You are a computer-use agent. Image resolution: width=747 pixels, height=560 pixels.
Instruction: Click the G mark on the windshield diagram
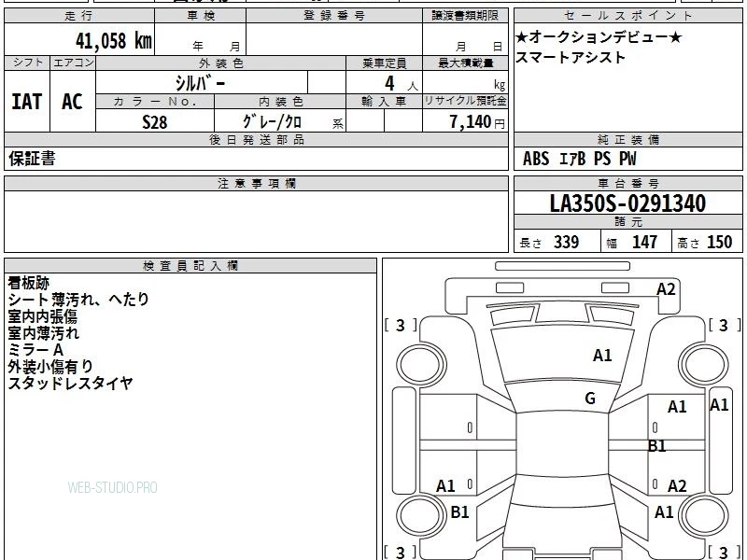[x=590, y=399]
